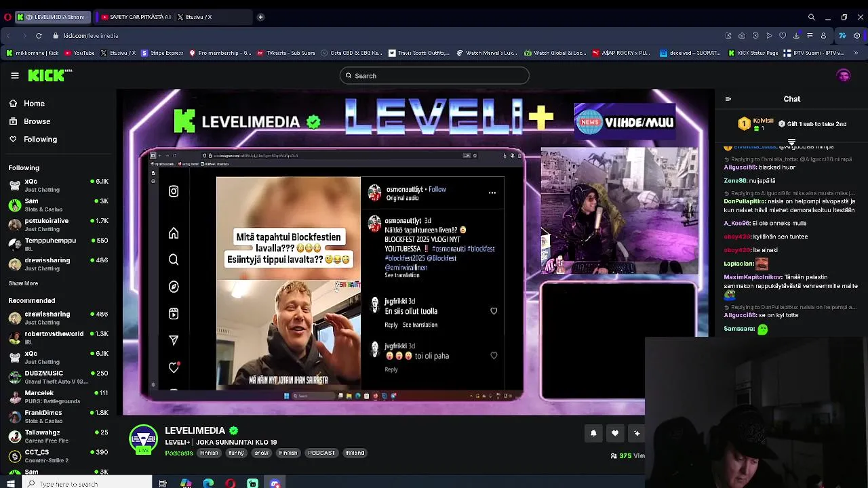Reload the kick.com page
Image resolution: width=868 pixels, height=488 pixels.
point(39,36)
